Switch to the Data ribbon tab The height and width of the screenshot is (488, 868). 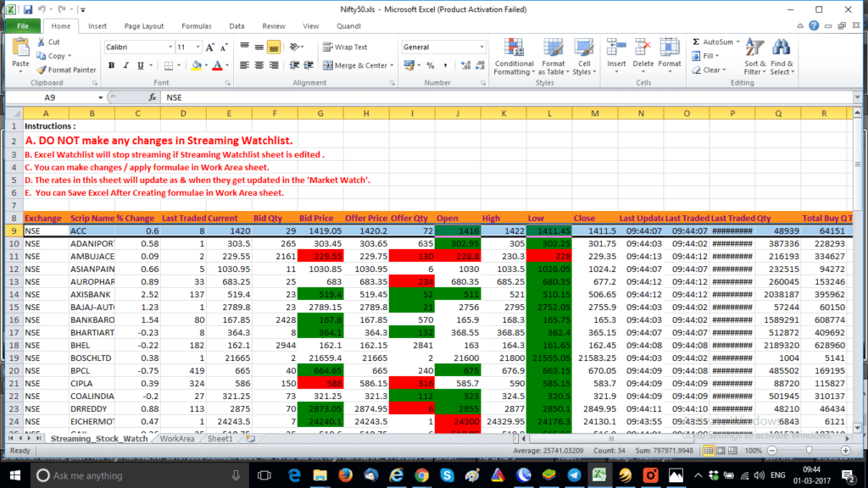click(x=237, y=26)
